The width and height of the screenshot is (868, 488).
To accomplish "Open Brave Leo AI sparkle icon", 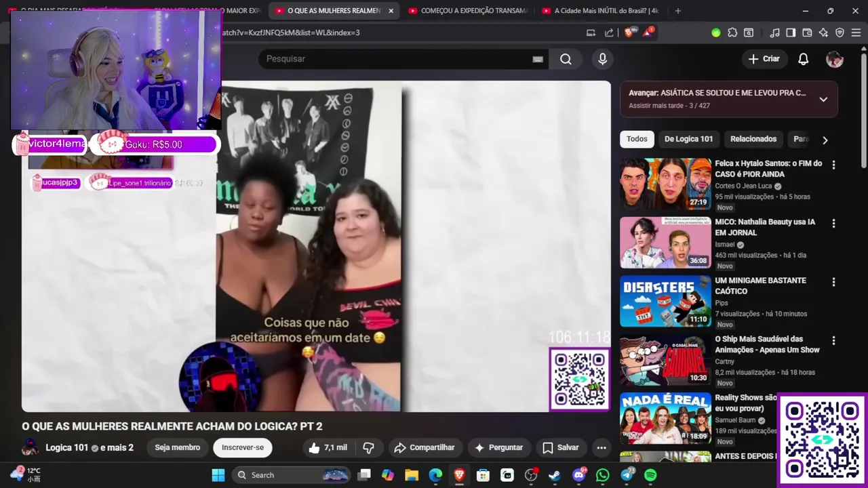I will 823,33.
